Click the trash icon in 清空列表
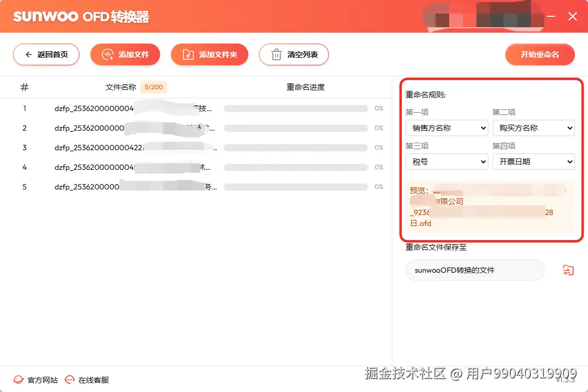588x392 pixels. pos(277,54)
